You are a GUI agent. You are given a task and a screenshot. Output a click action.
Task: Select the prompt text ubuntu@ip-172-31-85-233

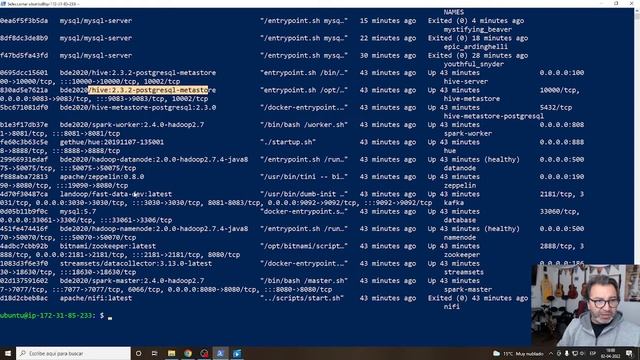(46, 316)
